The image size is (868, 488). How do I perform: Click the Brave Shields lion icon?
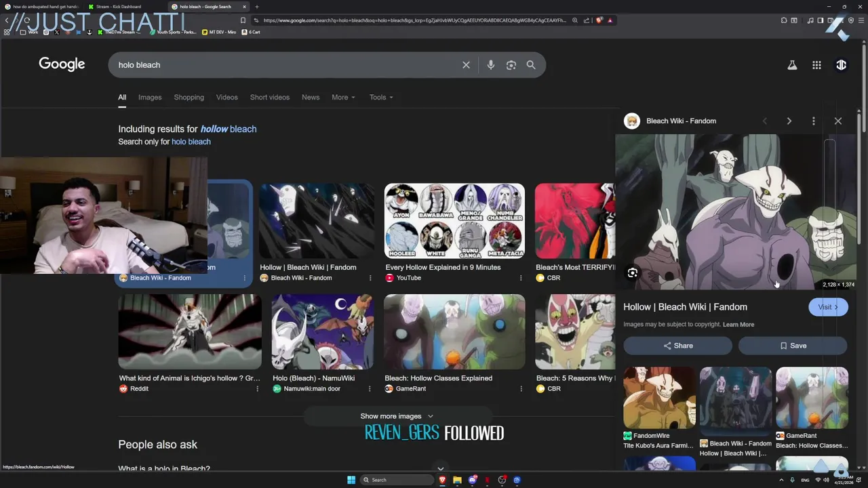tap(599, 20)
